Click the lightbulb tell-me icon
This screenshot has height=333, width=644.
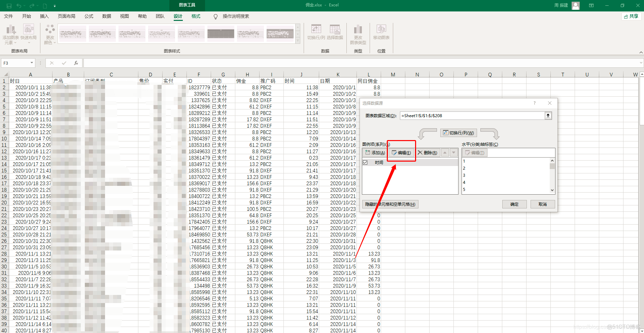point(215,16)
